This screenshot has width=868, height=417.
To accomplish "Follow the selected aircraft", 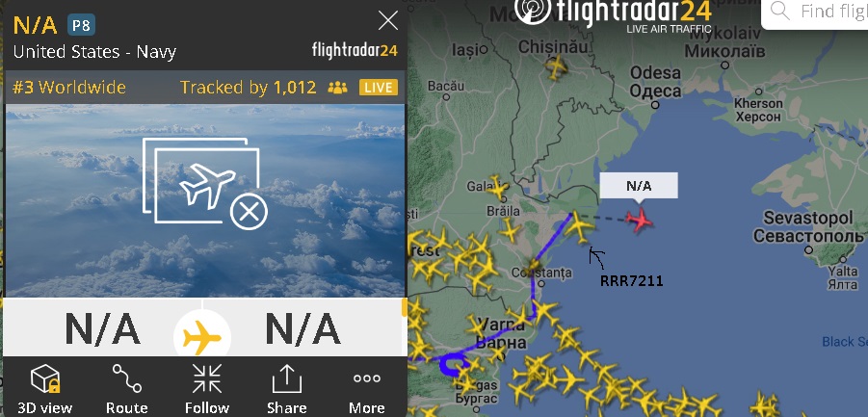I will [207, 388].
